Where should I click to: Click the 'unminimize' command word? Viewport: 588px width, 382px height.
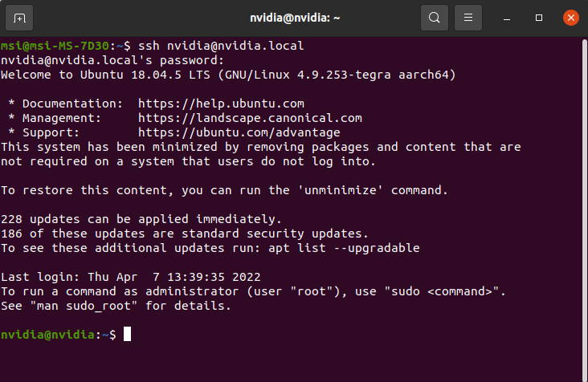click(340, 190)
